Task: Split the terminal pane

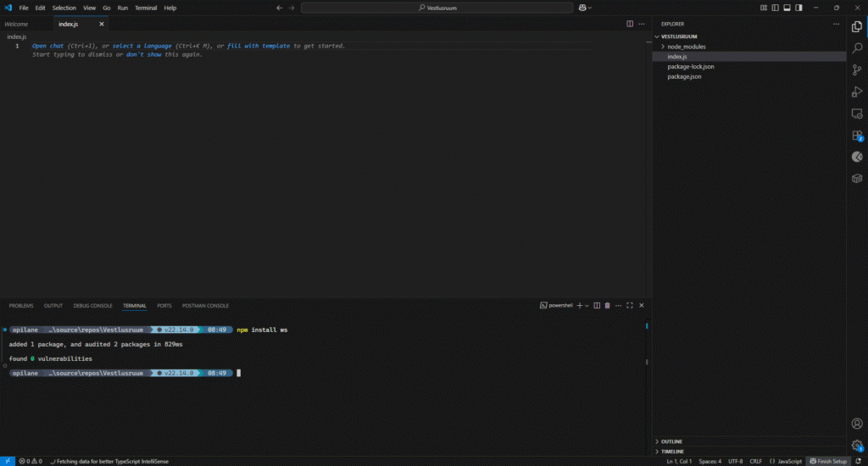Action: (x=597, y=305)
